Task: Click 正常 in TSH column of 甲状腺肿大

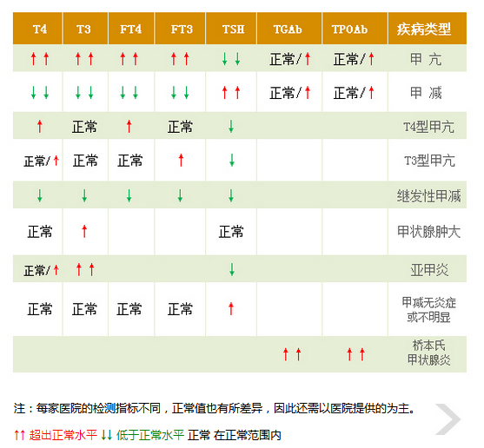Action: coord(231,232)
